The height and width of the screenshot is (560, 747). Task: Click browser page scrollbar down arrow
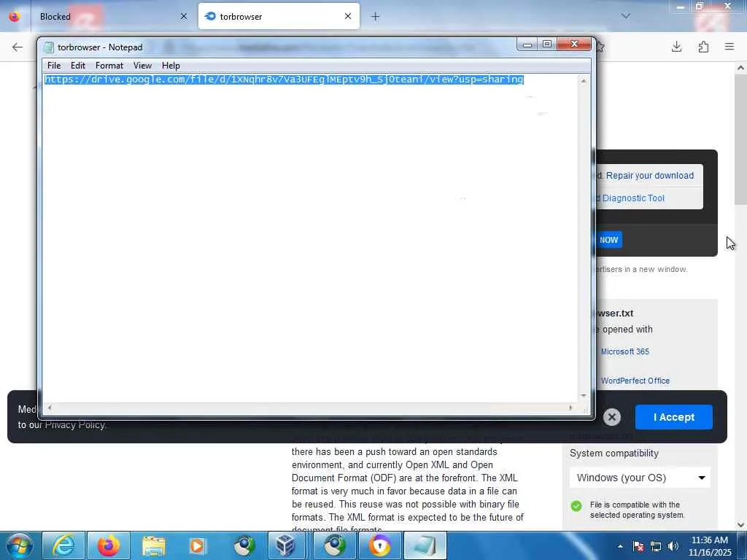point(740,524)
